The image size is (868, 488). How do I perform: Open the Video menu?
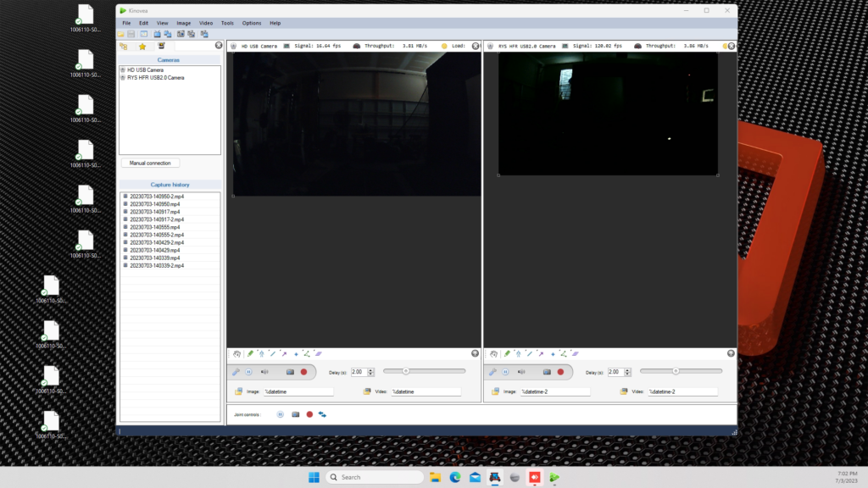click(206, 23)
